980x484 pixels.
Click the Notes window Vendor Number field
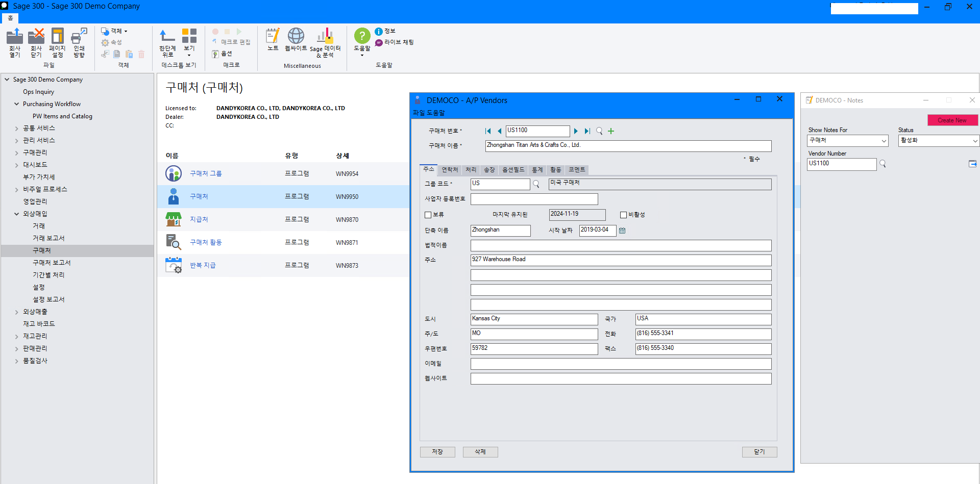842,164
